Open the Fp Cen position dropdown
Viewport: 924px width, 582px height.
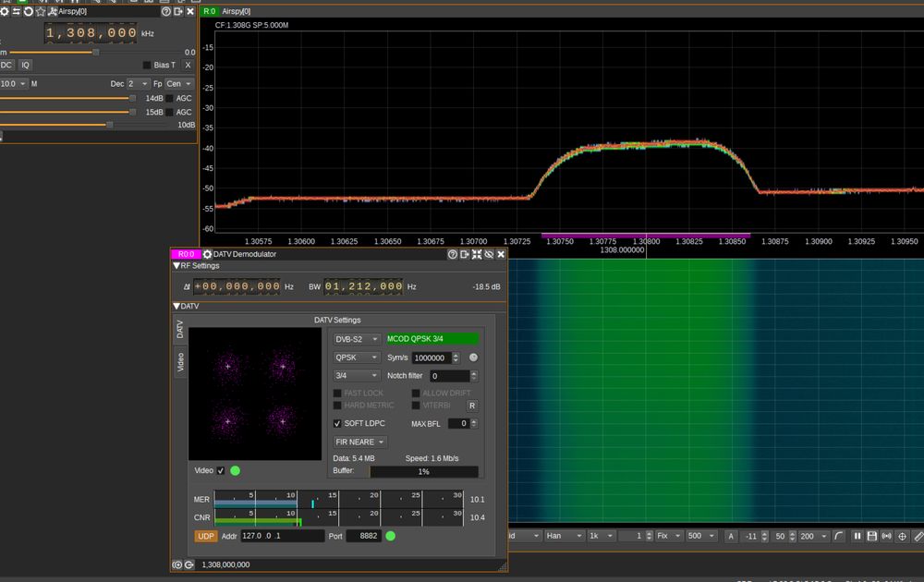click(x=178, y=84)
